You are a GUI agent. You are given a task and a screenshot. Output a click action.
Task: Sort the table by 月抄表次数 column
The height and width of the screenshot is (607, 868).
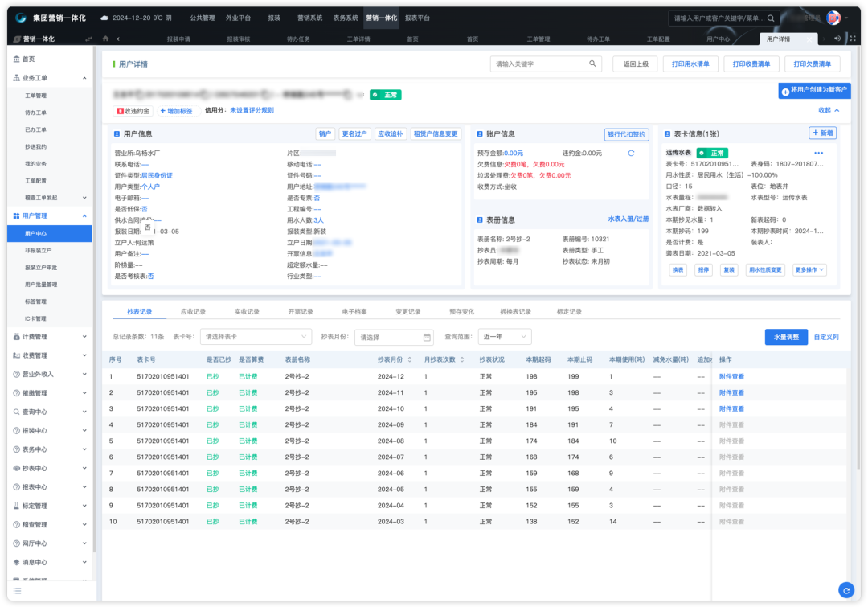coord(461,359)
